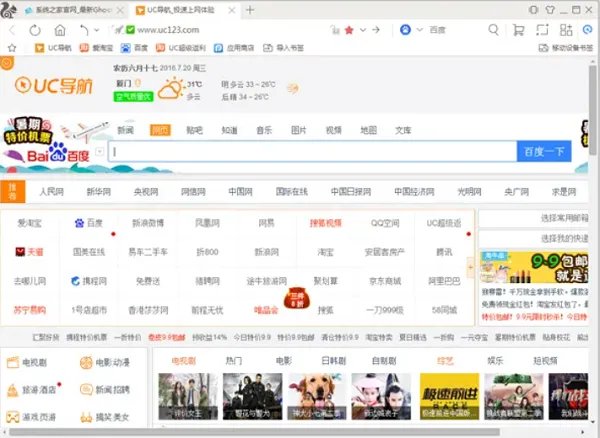Open the 唯品会 link
This screenshot has height=438, width=600.
point(266,310)
